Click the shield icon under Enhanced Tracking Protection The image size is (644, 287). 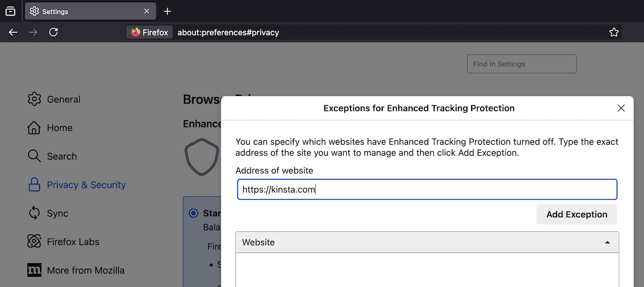click(202, 158)
